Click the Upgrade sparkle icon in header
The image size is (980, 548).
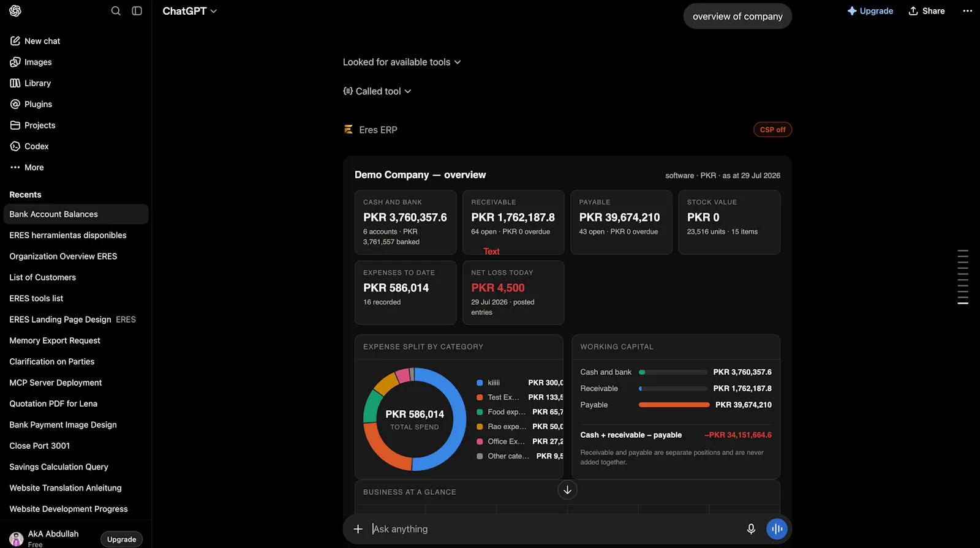pos(852,11)
